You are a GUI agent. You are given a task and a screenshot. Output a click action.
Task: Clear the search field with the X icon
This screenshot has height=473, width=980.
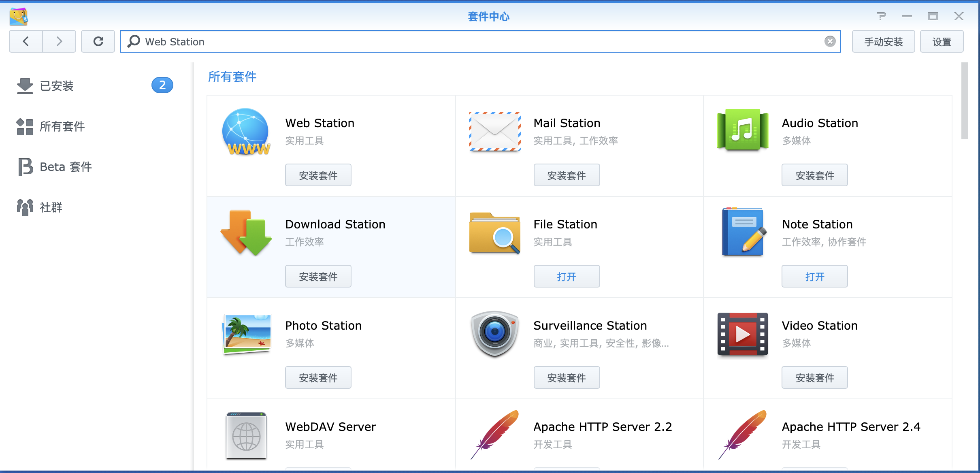pos(830,41)
